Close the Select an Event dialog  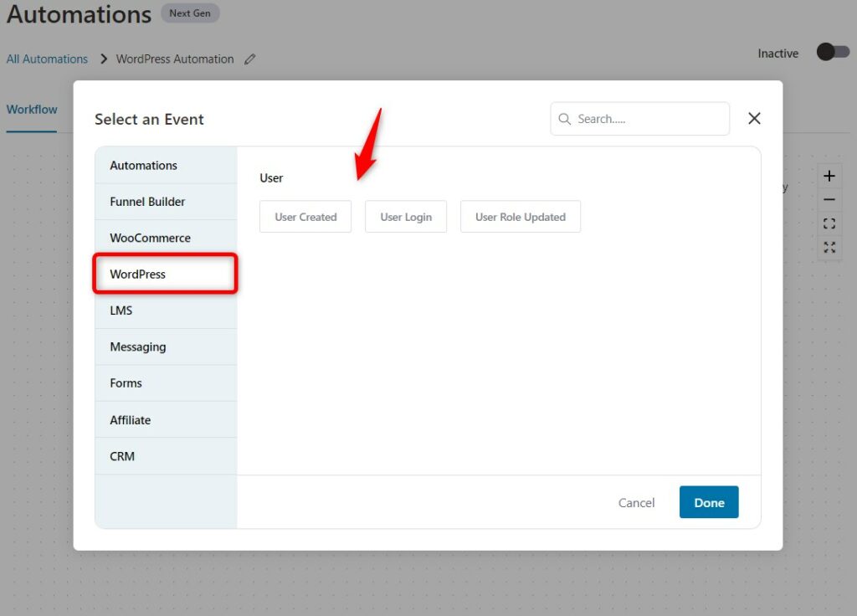(754, 118)
